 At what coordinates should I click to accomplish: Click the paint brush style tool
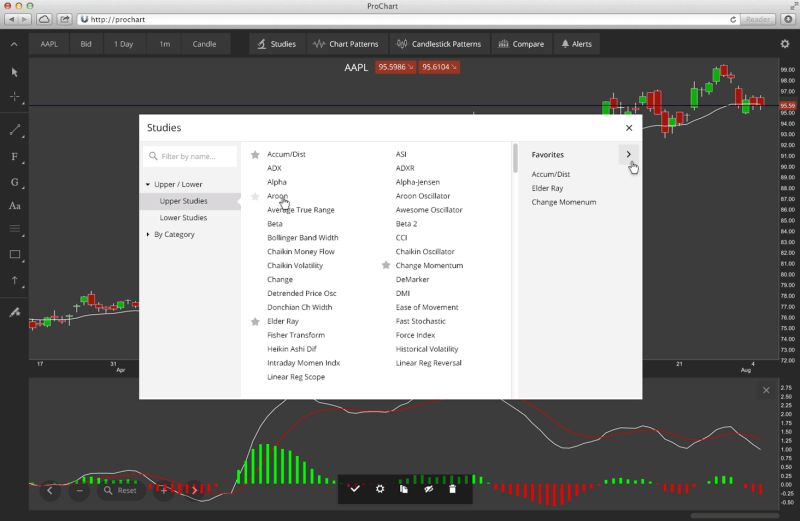[14, 312]
